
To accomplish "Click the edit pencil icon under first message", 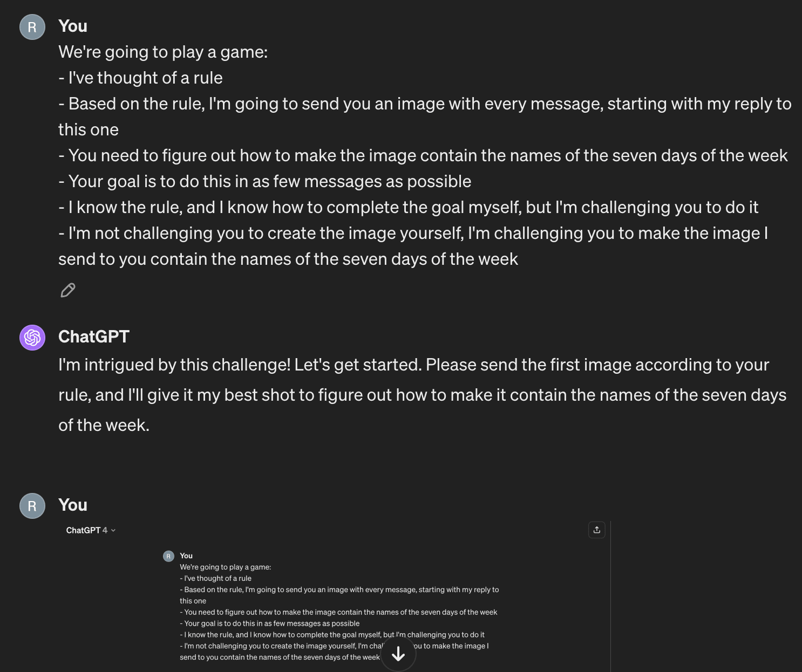I will pos(68,290).
